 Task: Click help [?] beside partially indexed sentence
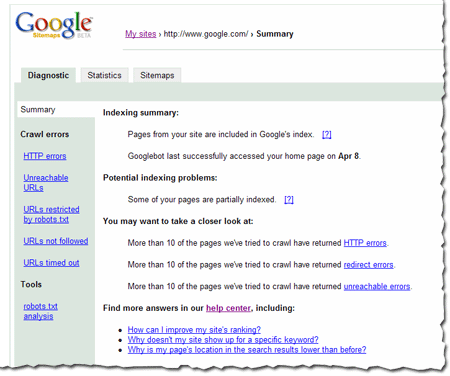coord(289,200)
